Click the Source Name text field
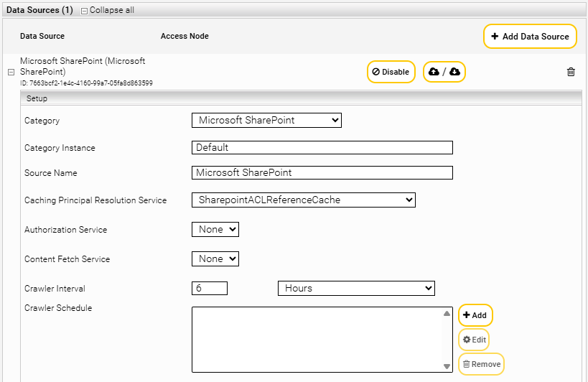Image resolution: width=588 pixels, height=382 pixels. click(x=322, y=173)
